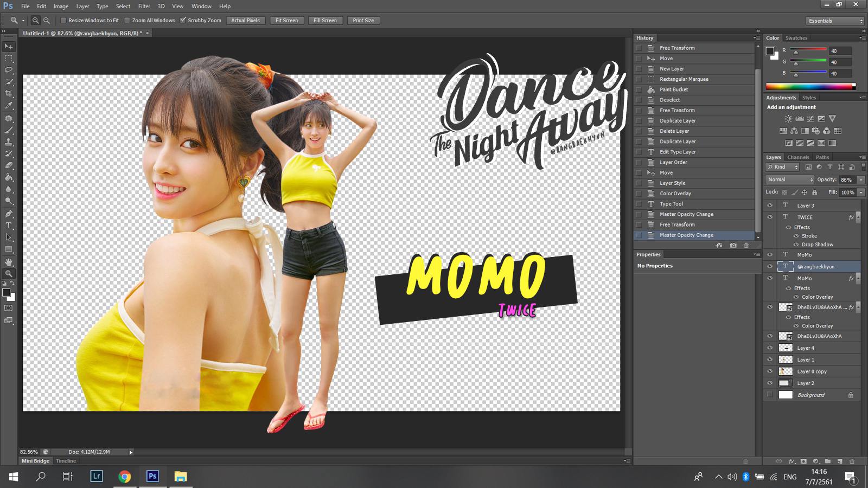
Task: Open the Kind layer filter dropdown
Action: pyautogui.click(x=783, y=167)
